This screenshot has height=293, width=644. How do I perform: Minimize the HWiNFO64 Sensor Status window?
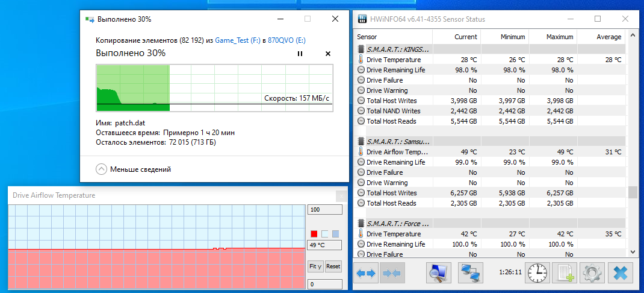[571, 19]
